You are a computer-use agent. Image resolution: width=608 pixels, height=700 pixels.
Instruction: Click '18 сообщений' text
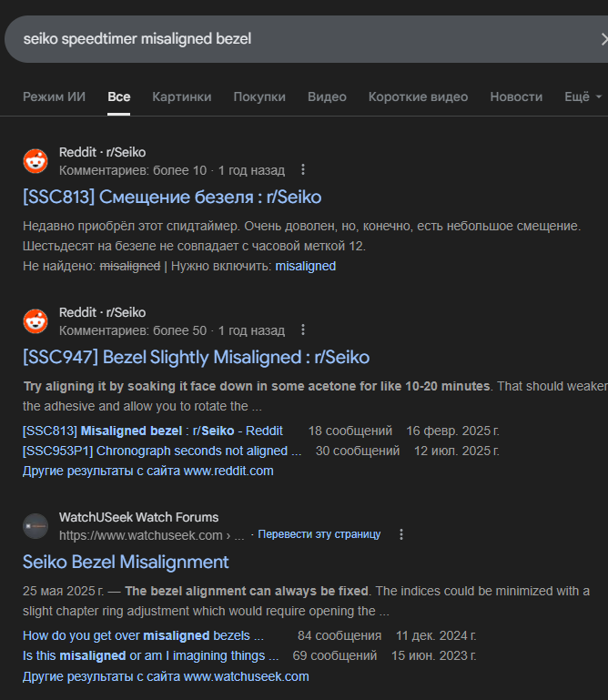[x=350, y=431]
